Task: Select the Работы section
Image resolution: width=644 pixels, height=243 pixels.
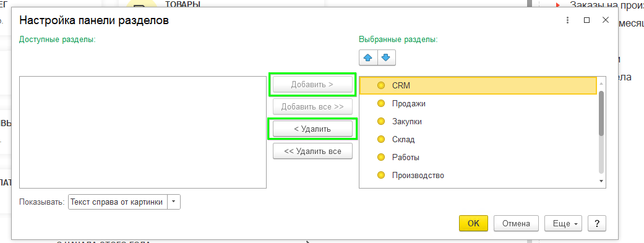Action: [x=478, y=157]
